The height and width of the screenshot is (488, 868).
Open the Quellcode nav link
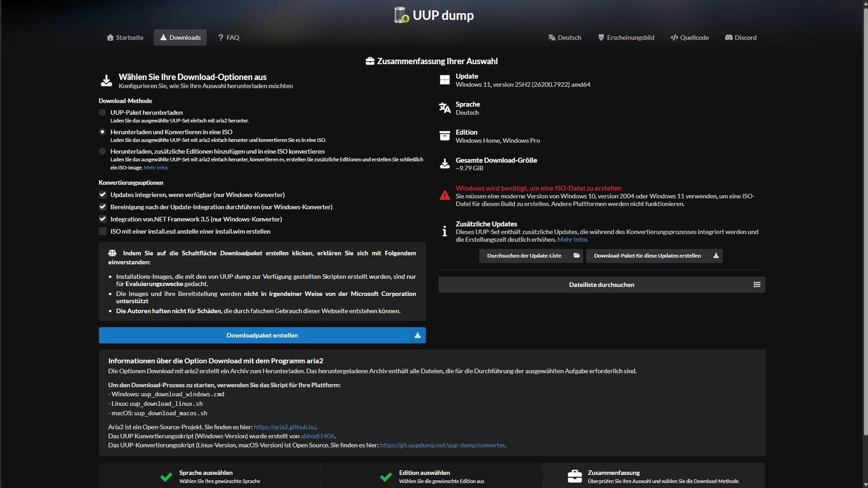coord(690,38)
